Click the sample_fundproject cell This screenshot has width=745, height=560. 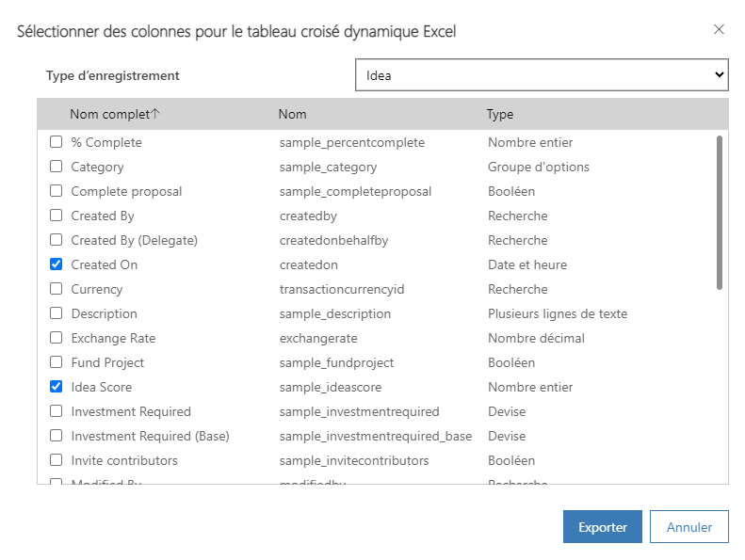[x=336, y=363]
